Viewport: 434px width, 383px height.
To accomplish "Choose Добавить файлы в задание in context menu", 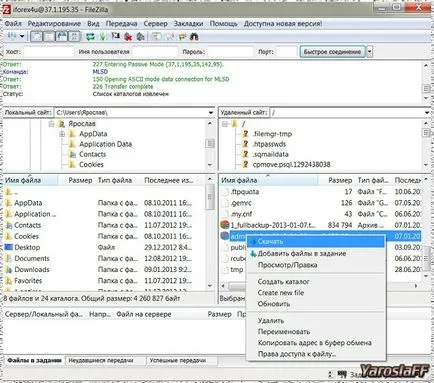I will [x=316, y=253].
